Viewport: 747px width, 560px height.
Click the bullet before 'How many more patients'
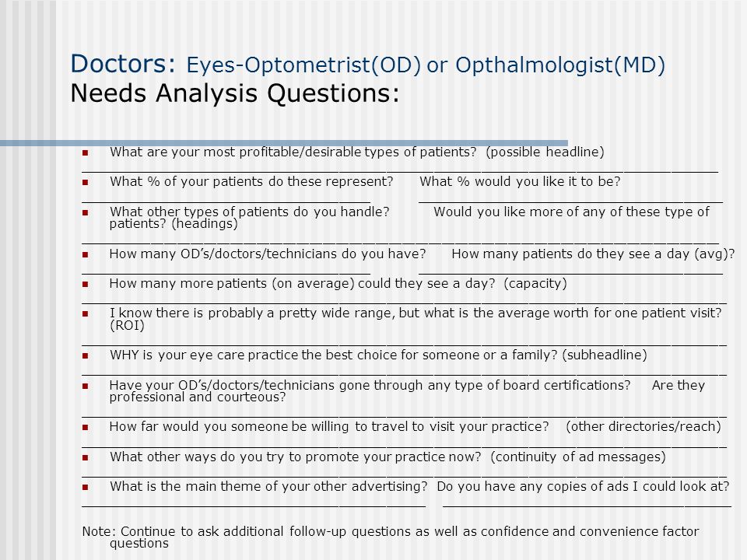86,285
